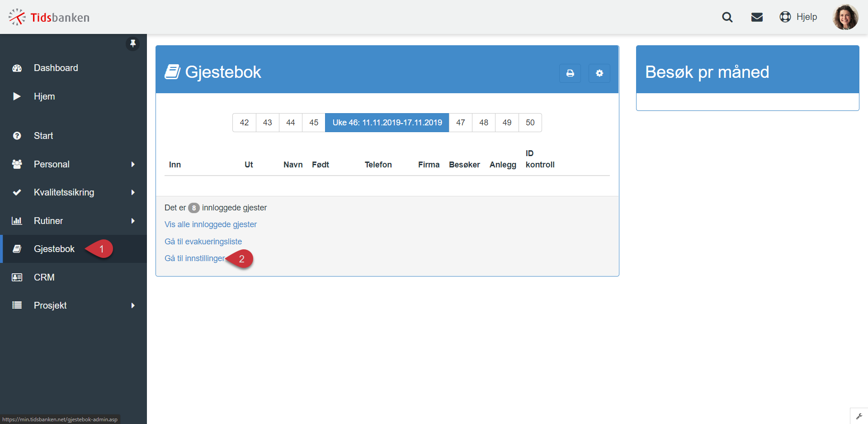Open the search magnifier icon

pos(727,17)
